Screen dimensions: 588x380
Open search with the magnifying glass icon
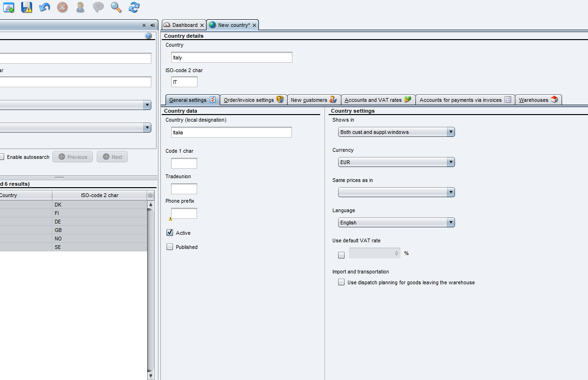(x=116, y=7)
